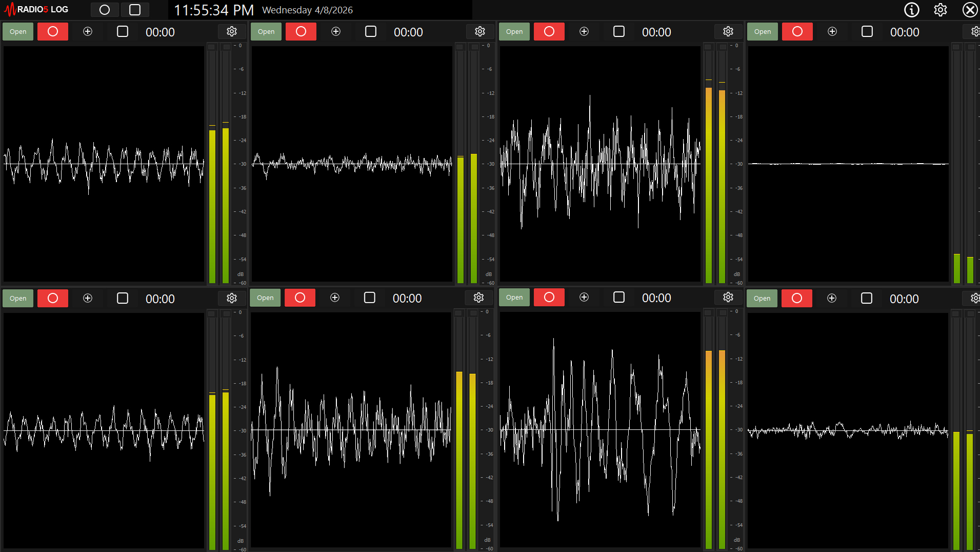This screenshot has width=980, height=552.
Task: Click Open on the second bottom-row channel
Action: (x=265, y=298)
